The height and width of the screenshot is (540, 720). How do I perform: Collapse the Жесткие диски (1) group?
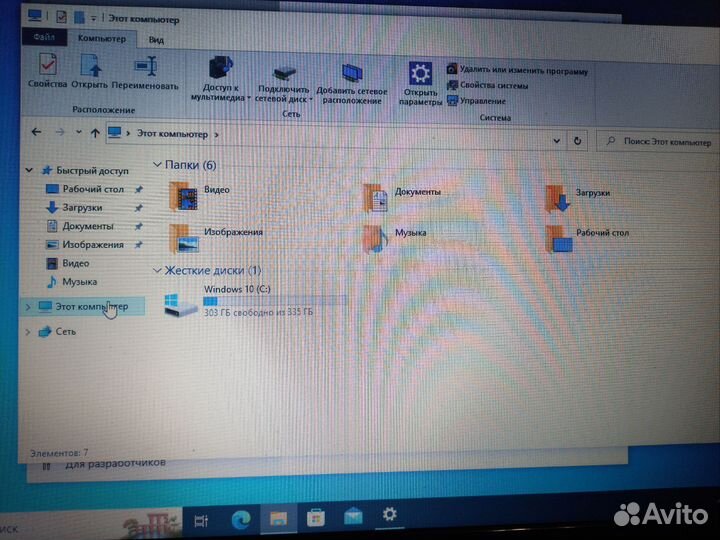tap(157, 270)
